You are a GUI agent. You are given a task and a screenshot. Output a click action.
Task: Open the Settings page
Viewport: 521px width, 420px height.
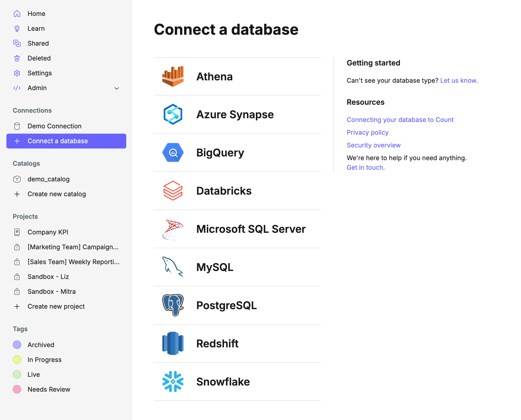tap(40, 73)
